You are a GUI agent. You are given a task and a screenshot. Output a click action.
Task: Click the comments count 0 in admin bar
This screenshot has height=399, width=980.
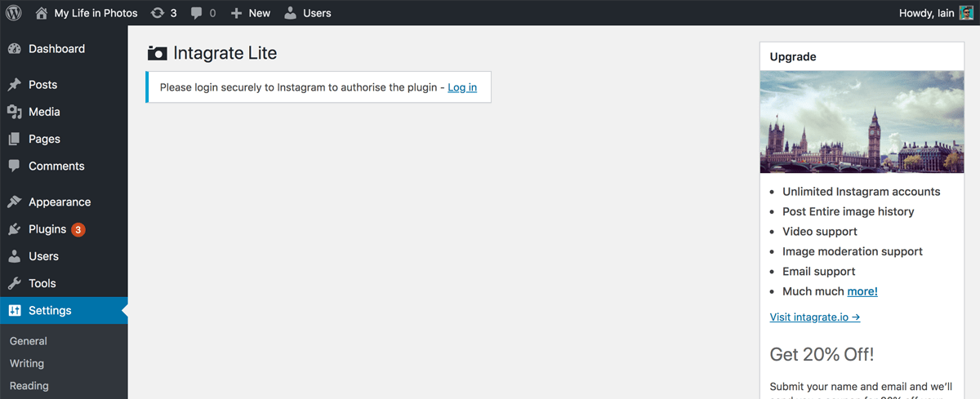212,13
